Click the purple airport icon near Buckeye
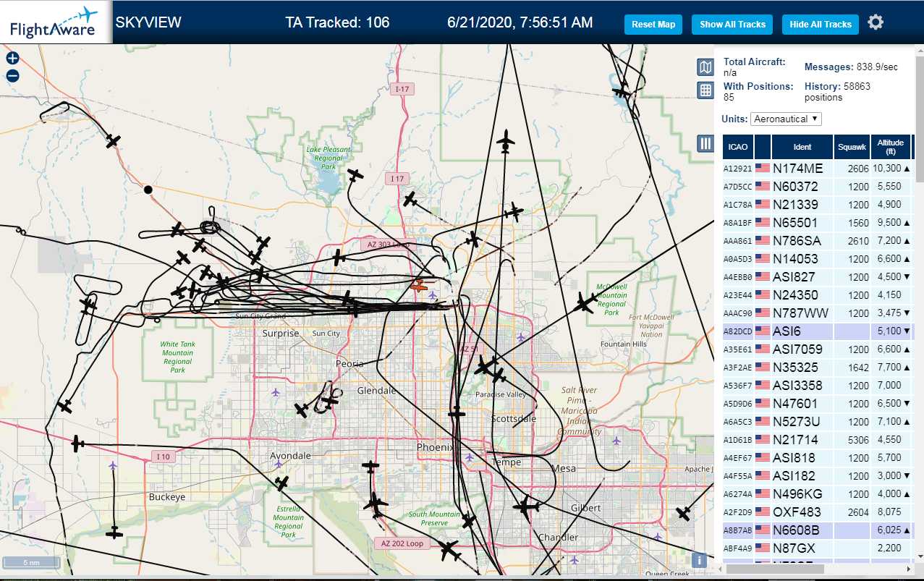924x581 pixels. tap(113, 465)
